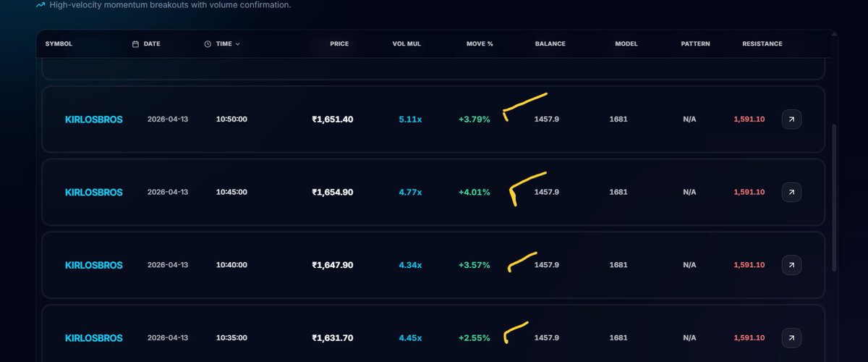Screen dimensions: 868x362
Task: Open details arrow for the 10:35:00 row
Action: point(791,338)
